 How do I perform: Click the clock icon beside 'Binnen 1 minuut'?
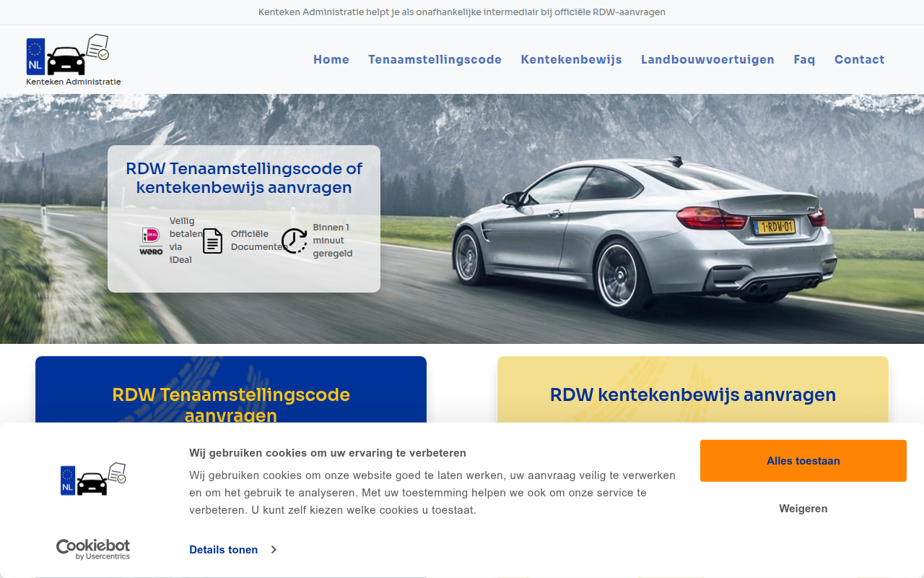pyautogui.click(x=294, y=241)
